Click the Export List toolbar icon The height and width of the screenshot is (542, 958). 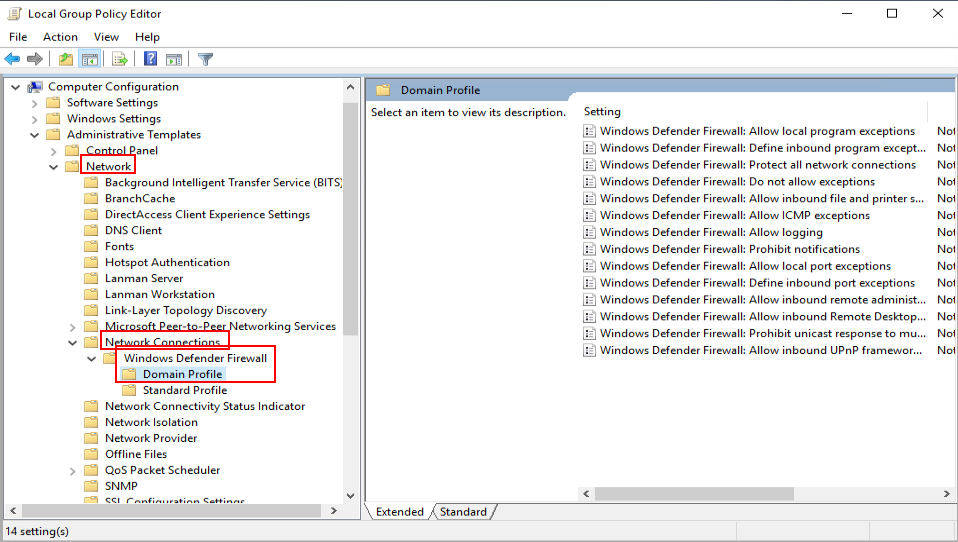pyautogui.click(x=120, y=59)
